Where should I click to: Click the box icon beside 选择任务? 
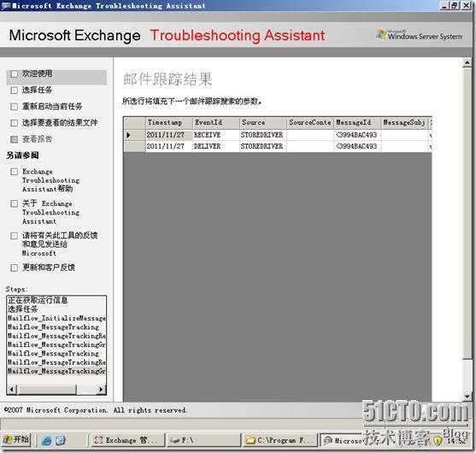click(14, 91)
